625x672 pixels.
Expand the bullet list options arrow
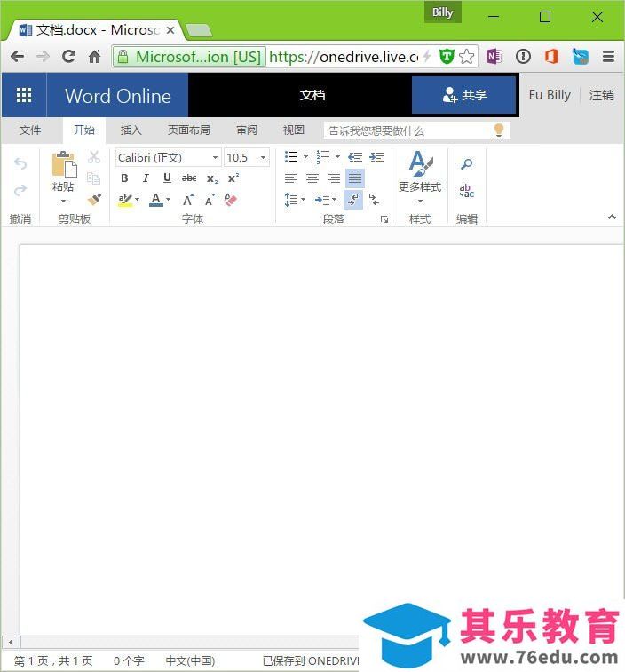(x=305, y=157)
